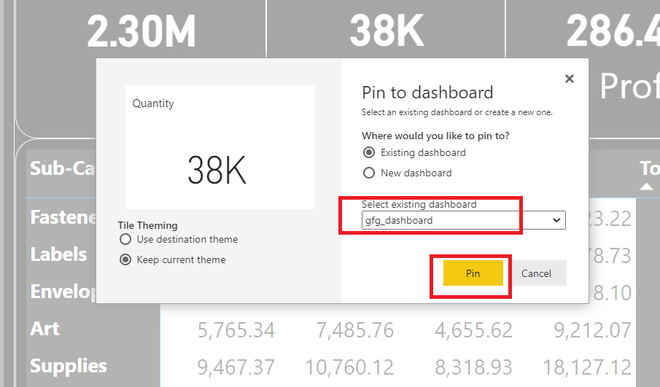Select the Art row in matrix

tap(45, 328)
